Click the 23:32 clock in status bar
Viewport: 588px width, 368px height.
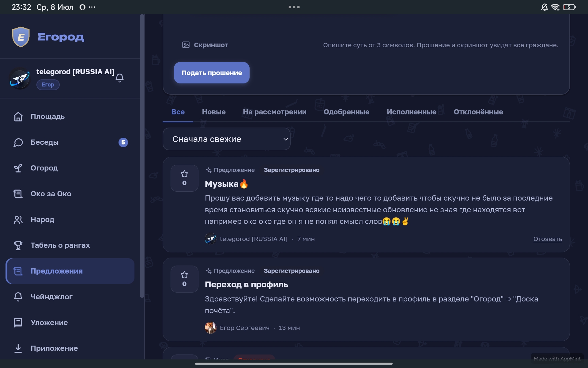pyautogui.click(x=21, y=7)
